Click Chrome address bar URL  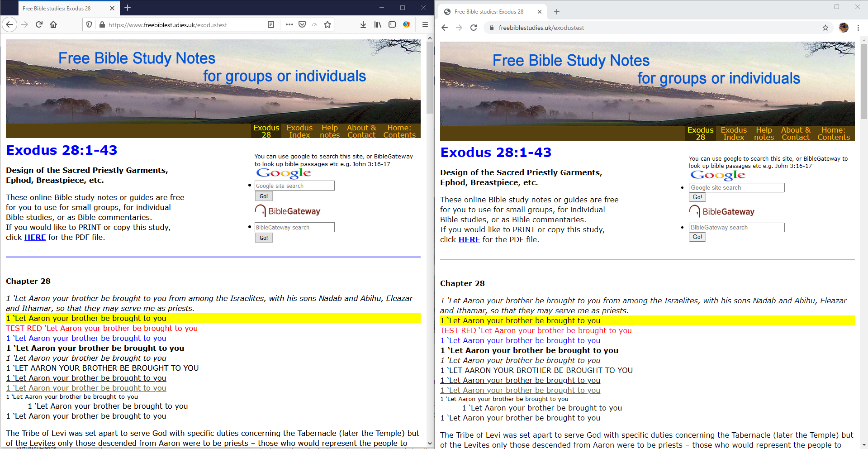click(x=541, y=28)
